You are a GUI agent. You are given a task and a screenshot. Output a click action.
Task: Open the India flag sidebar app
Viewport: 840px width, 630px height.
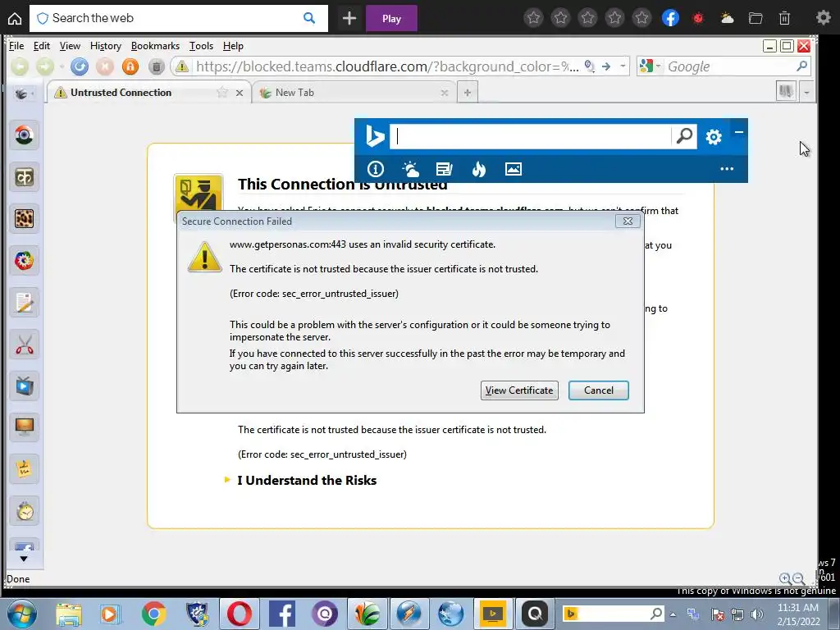pos(24,135)
